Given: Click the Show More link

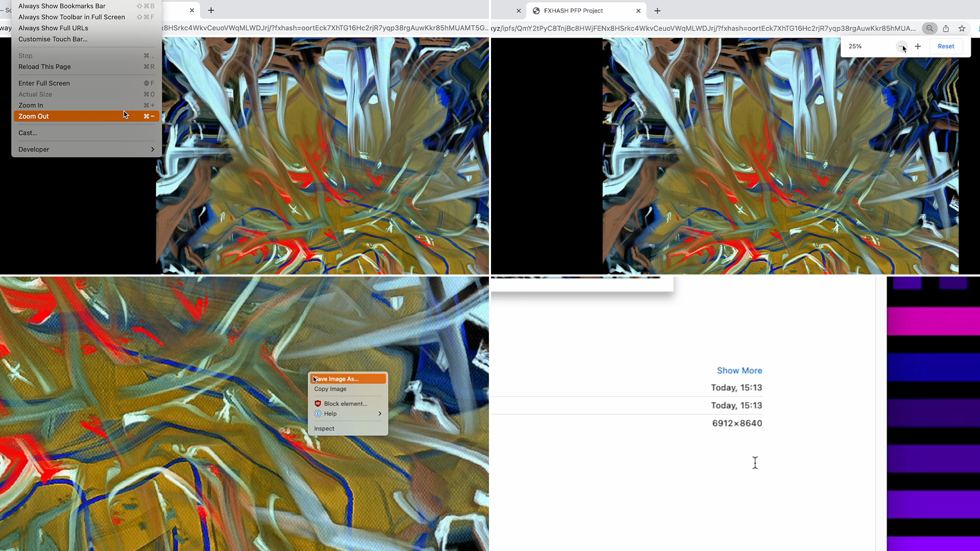Looking at the screenshot, I should click(739, 370).
